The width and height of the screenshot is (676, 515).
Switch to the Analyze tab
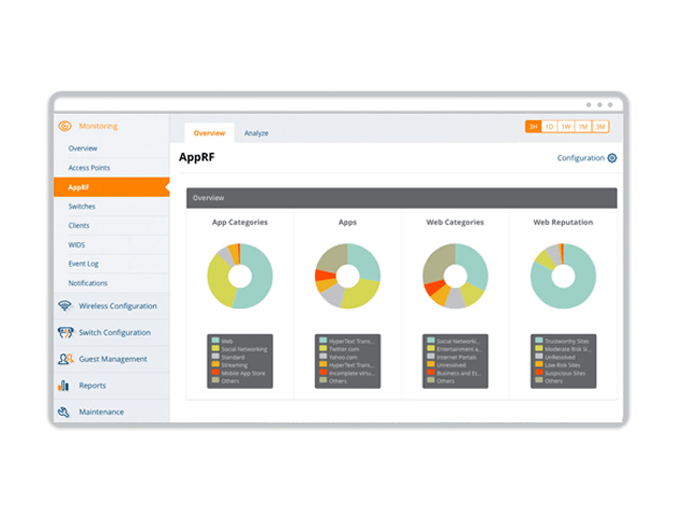(x=256, y=133)
